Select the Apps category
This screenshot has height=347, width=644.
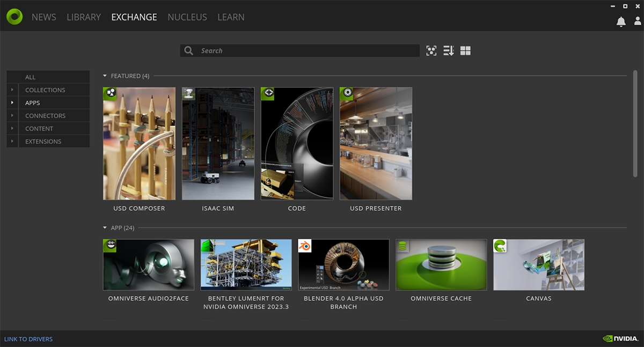54,103
